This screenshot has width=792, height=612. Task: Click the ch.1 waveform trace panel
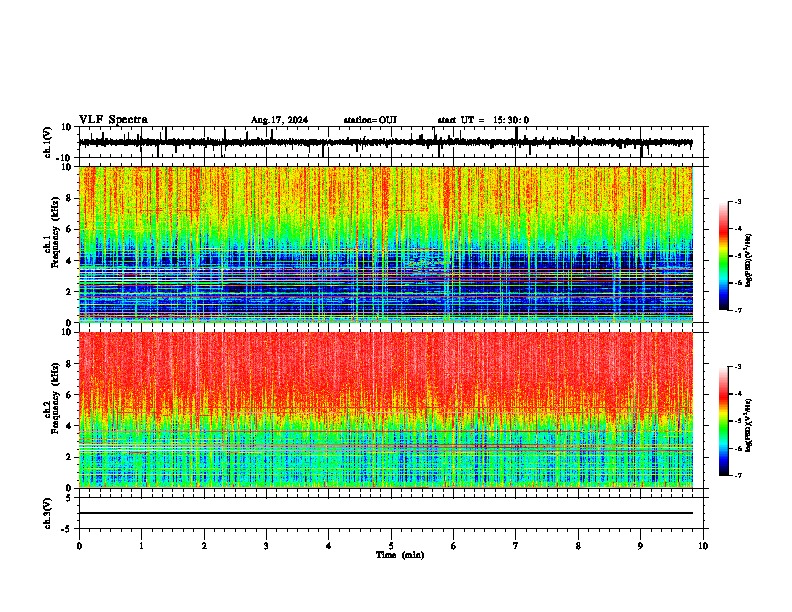[x=391, y=142]
